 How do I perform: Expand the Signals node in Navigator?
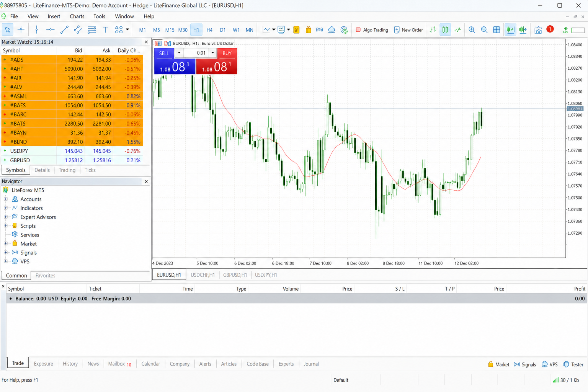(6, 252)
